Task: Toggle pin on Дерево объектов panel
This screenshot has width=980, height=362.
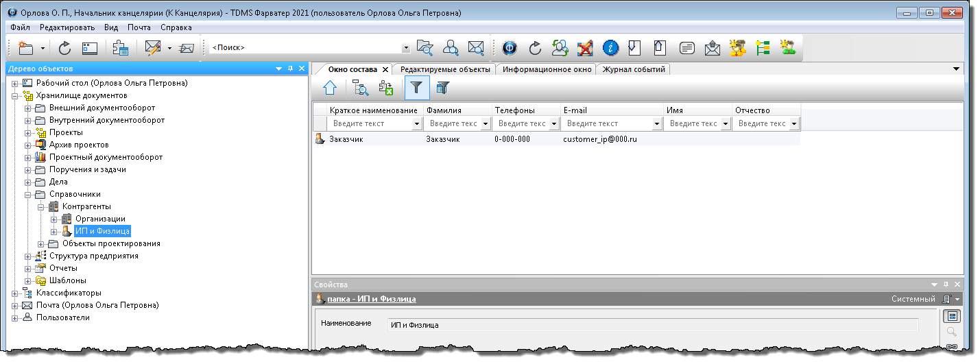Action: tap(290, 69)
